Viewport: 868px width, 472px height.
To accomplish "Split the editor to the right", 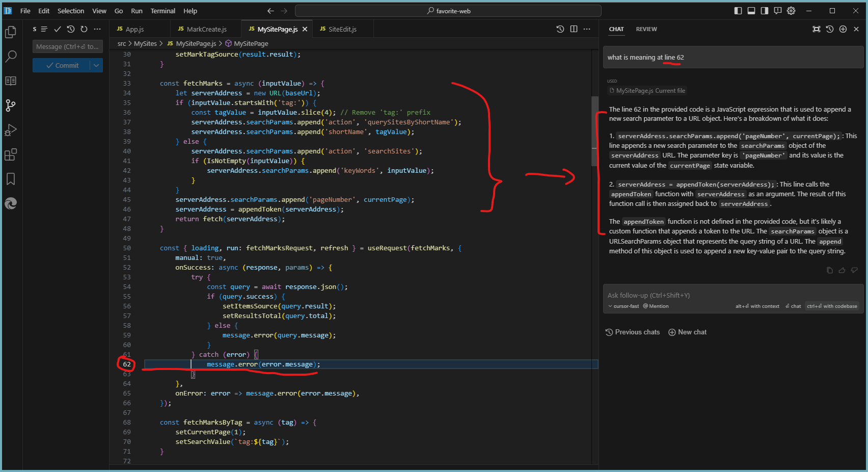I will coord(574,29).
